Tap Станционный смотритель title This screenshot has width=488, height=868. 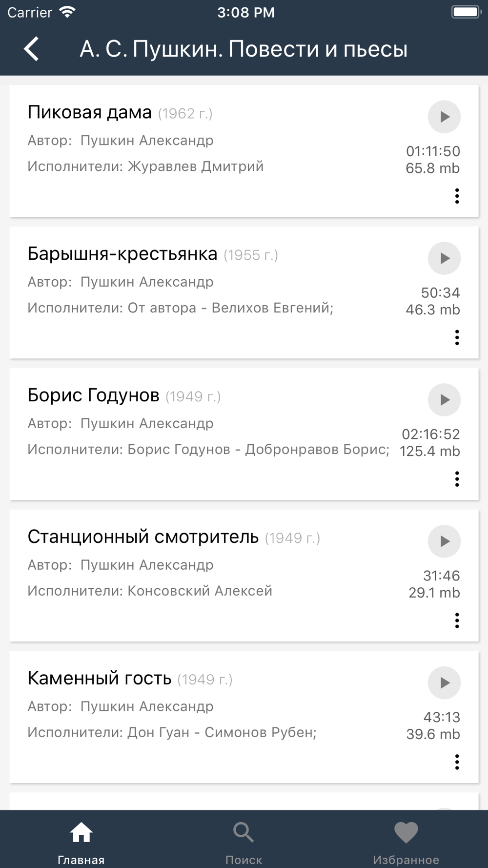pyautogui.click(x=143, y=537)
